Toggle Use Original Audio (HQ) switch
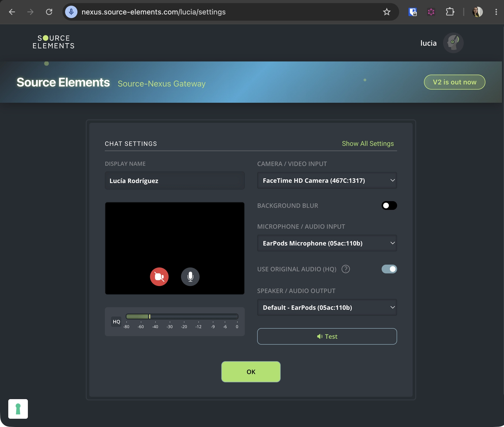This screenshot has height=427, width=504. pos(389,269)
